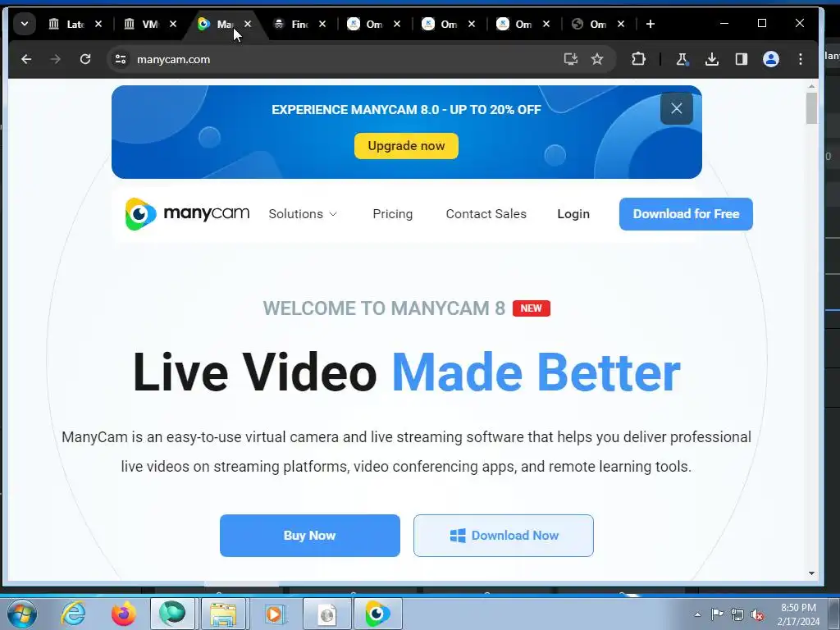Open a new browser tab with plus icon

(x=651, y=24)
